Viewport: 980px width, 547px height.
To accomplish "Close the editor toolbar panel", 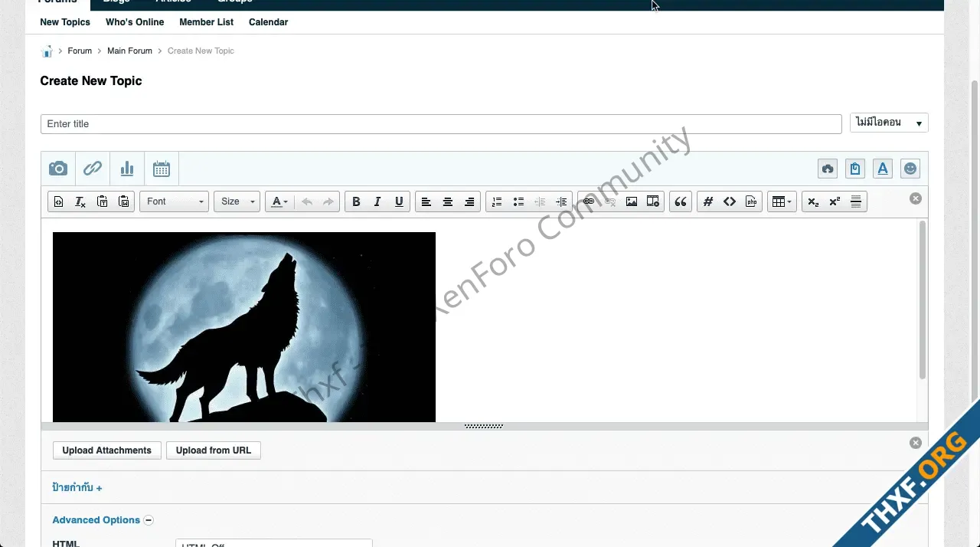I will (916, 198).
